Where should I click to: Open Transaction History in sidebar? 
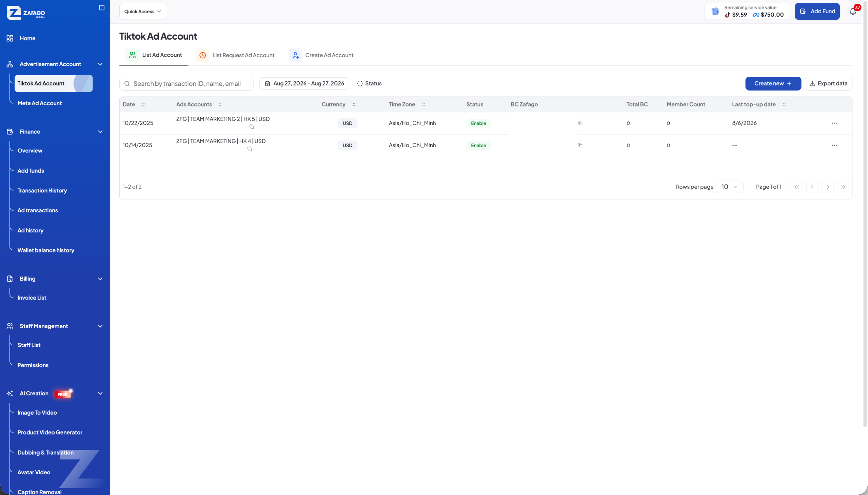[42, 191]
